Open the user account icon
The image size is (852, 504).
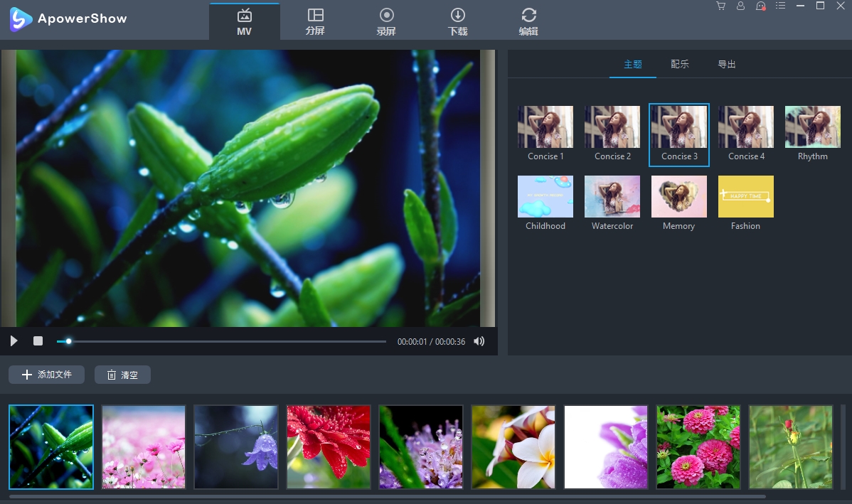740,6
